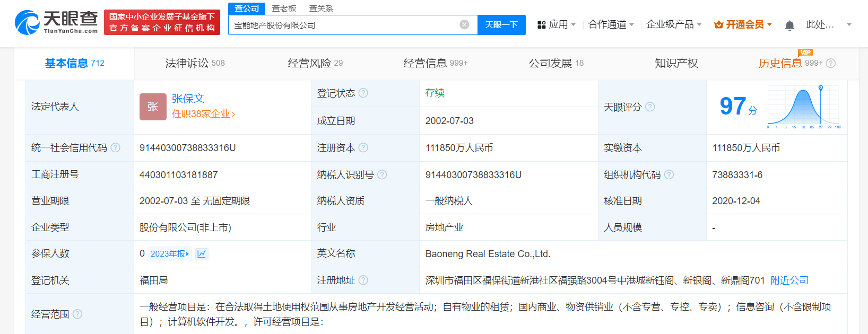Show help for 组织机构代码 question icon

[x=669, y=174]
